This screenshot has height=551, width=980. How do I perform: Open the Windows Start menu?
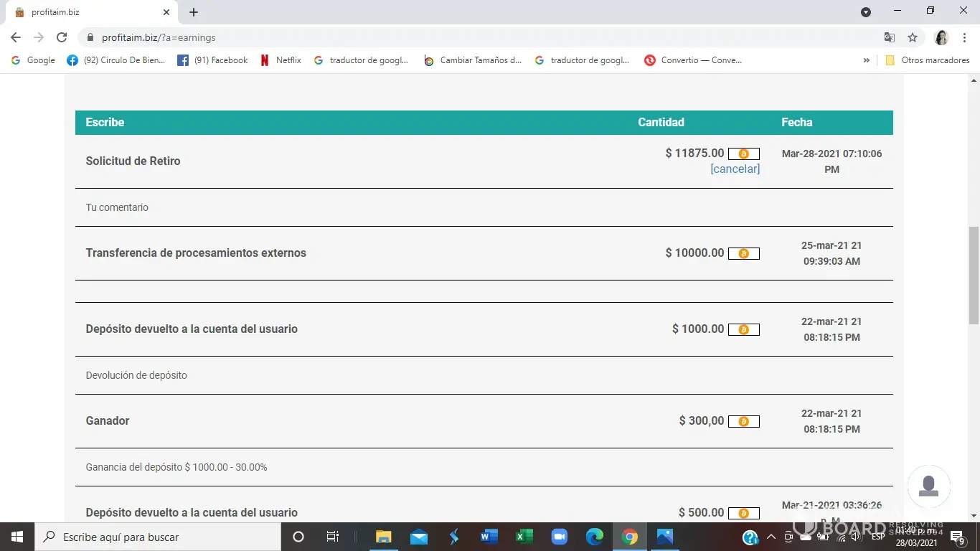tap(17, 537)
